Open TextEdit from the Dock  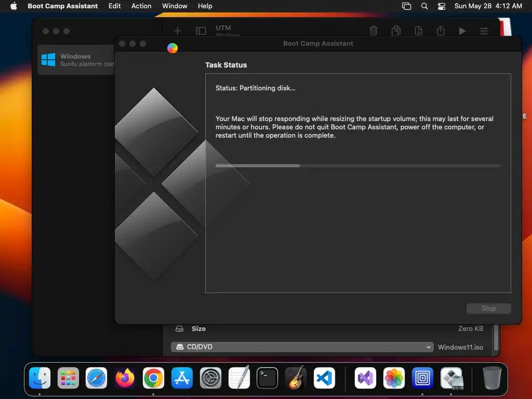pos(239,378)
